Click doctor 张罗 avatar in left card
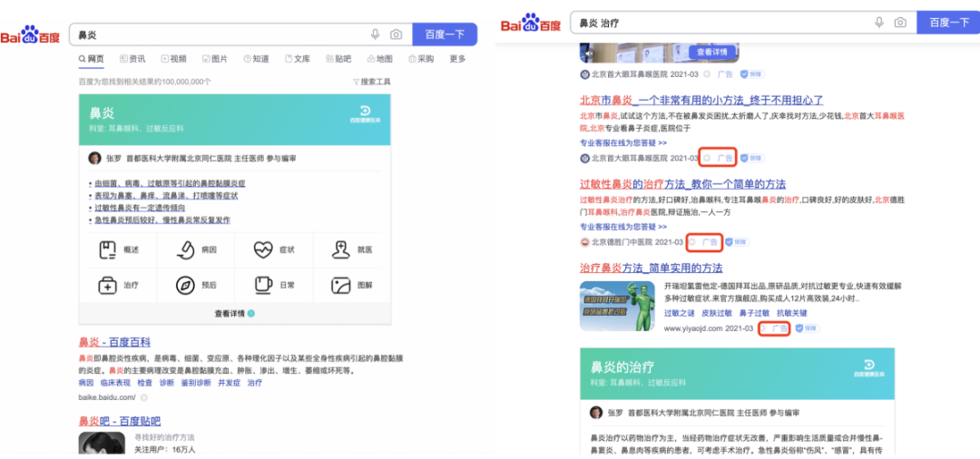 [x=94, y=158]
